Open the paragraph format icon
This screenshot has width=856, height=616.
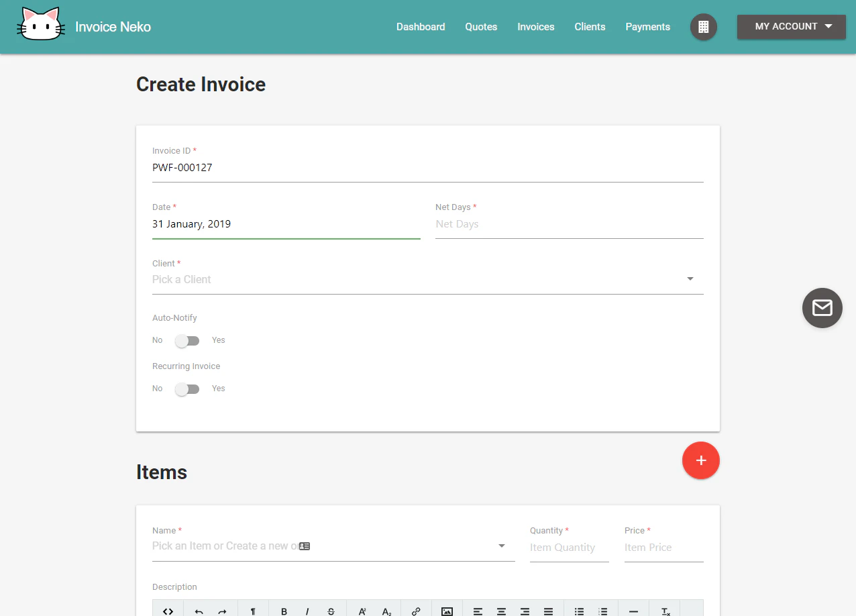[253, 611]
